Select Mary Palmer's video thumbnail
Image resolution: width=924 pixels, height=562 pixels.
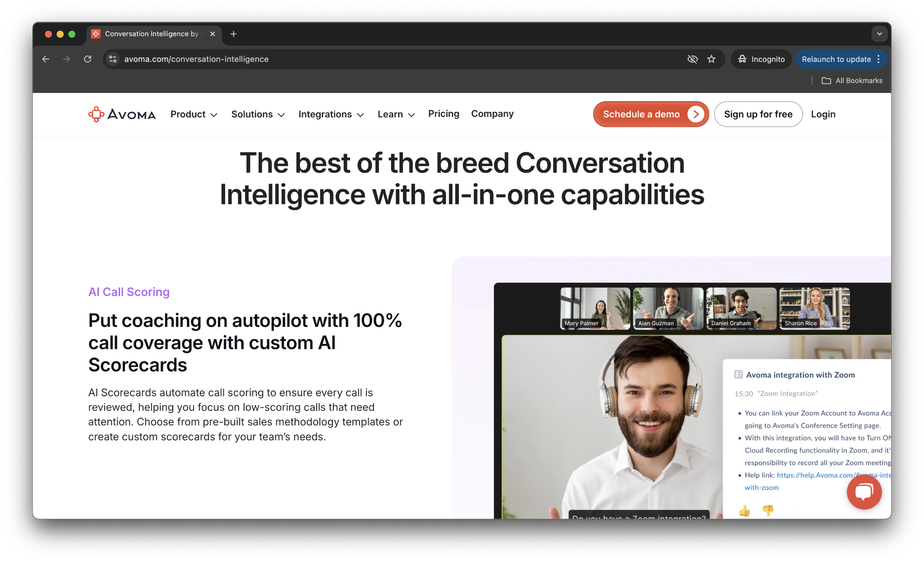595,308
